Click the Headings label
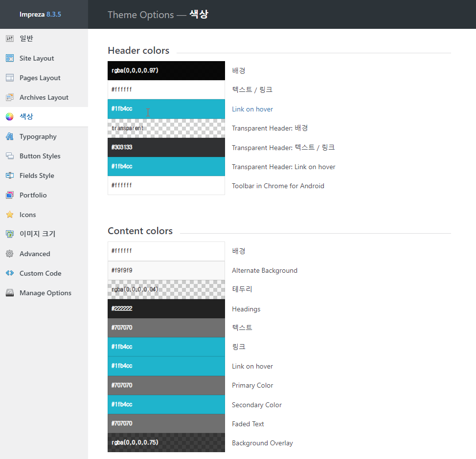The height and width of the screenshot is (459, 476). pos(246,309)
